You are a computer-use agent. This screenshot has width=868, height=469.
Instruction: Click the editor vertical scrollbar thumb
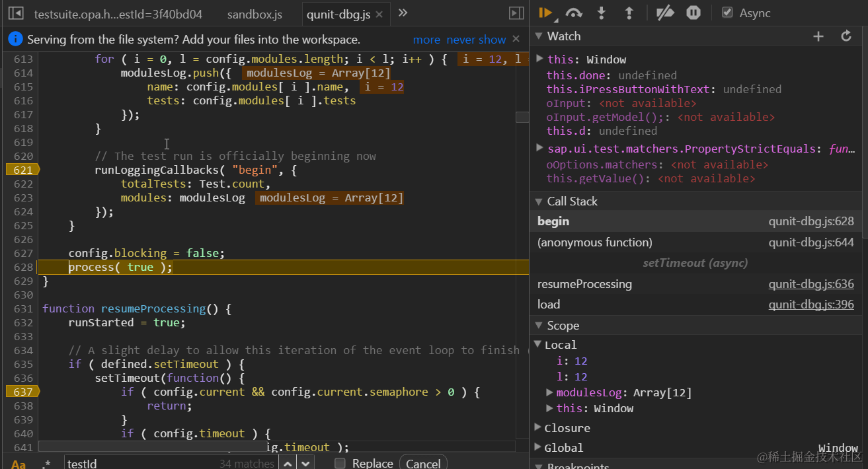(x=522, y=117)
